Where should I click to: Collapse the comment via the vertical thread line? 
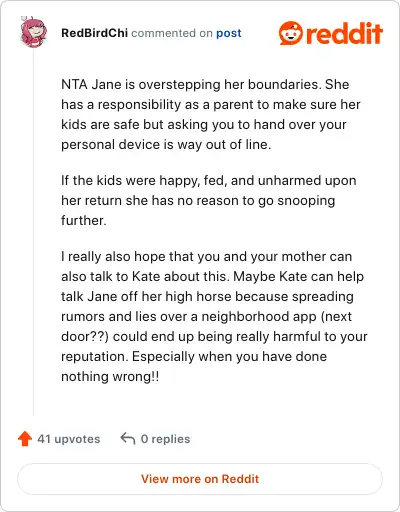(33, 232)
